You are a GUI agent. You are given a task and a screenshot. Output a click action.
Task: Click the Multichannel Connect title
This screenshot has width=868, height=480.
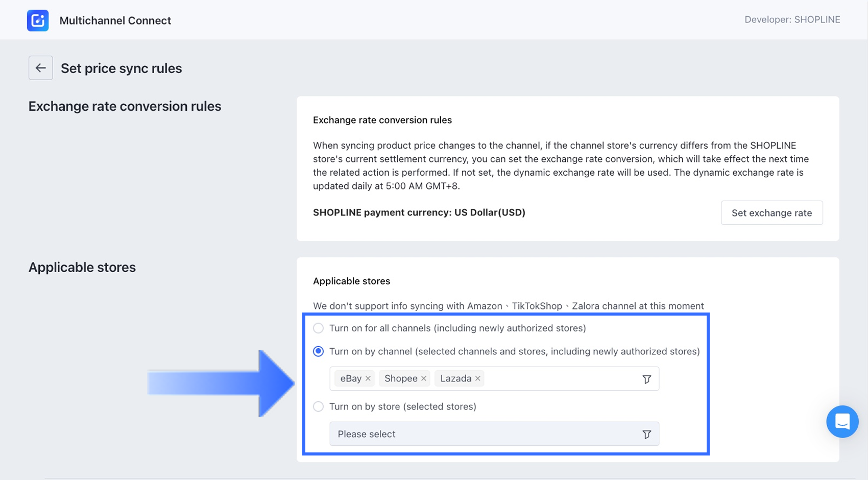(115, 20)
